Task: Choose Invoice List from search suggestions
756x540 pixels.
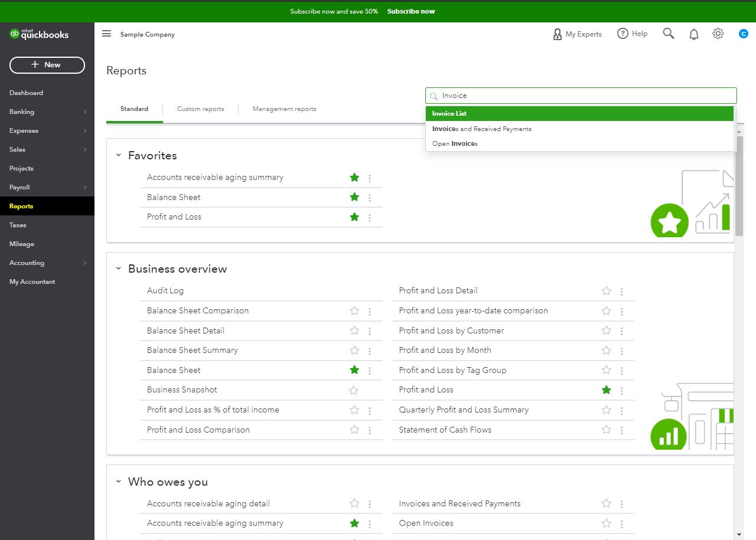Action: coord(579,113)
